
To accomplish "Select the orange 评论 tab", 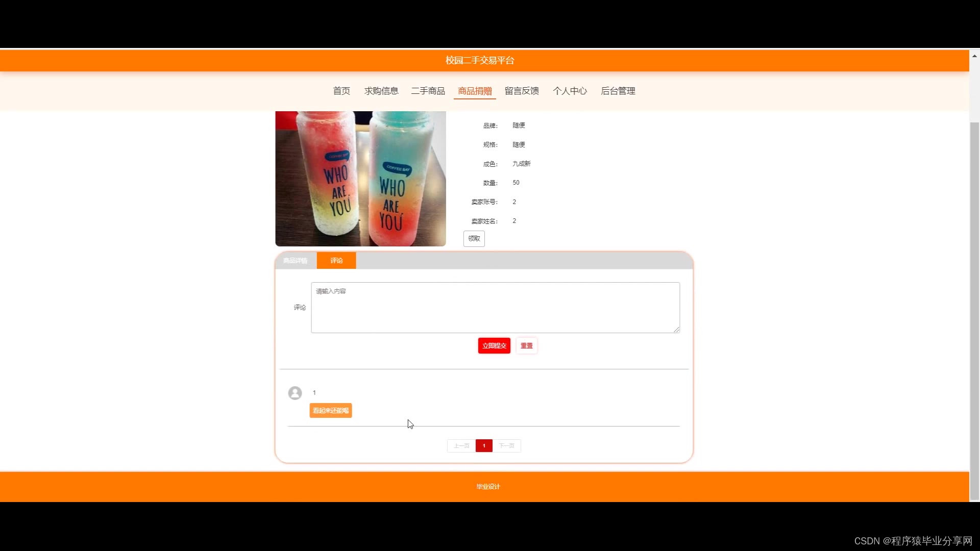I will point(336,261).
